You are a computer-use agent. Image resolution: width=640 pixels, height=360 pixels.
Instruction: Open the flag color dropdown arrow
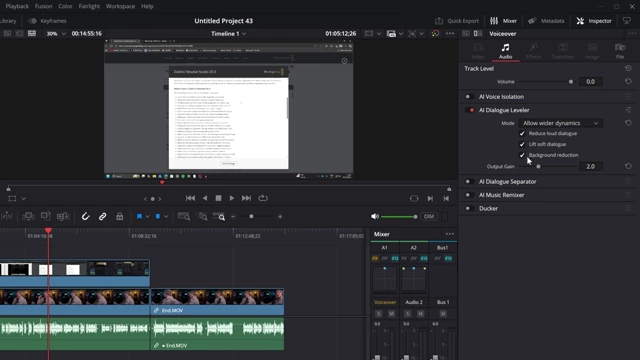[x=147, y=217]
